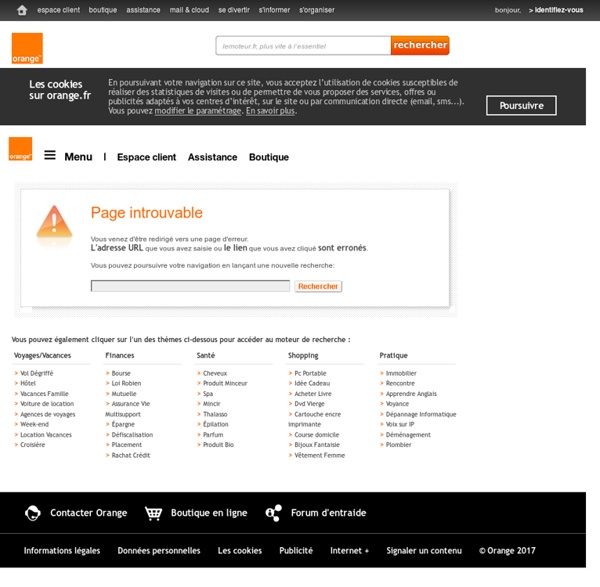Go to Assistance navigation link
The height and width of the screenshot is (587, 600).
(212, 157)
